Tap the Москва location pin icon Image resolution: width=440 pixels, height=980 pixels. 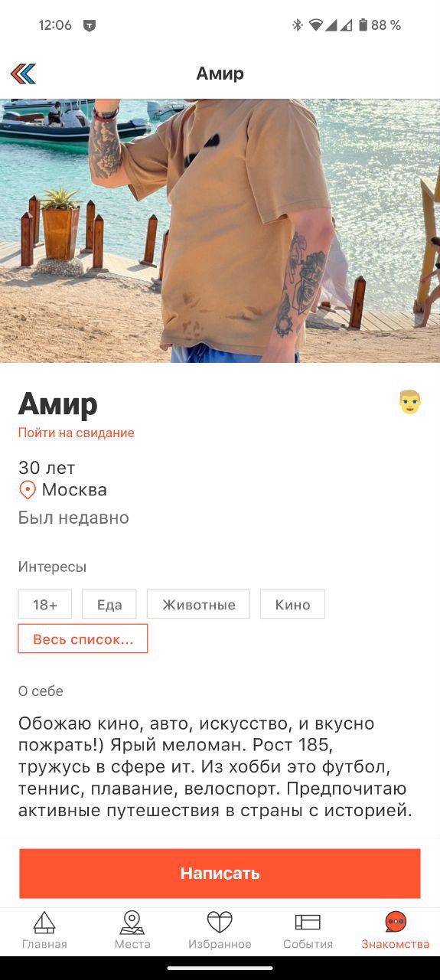(x=28, y=490)
